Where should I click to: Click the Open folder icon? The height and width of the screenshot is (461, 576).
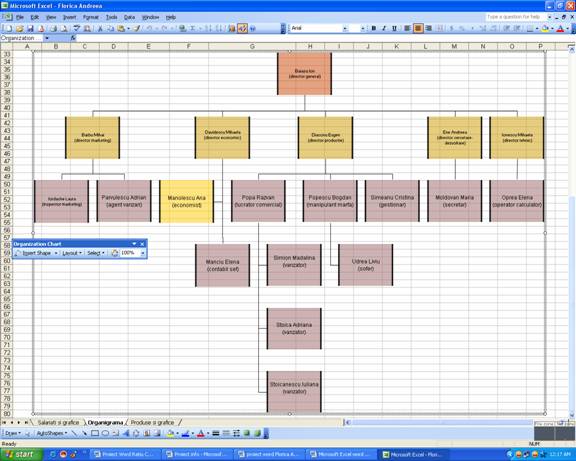tap(20, 28)
